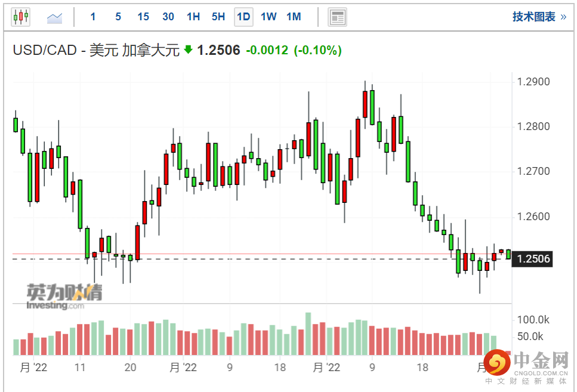Image resolution: width=577 pixels, height=392 pixels.
Task: Click the 1.2506 current price axis label
Action: pos(533,259)
